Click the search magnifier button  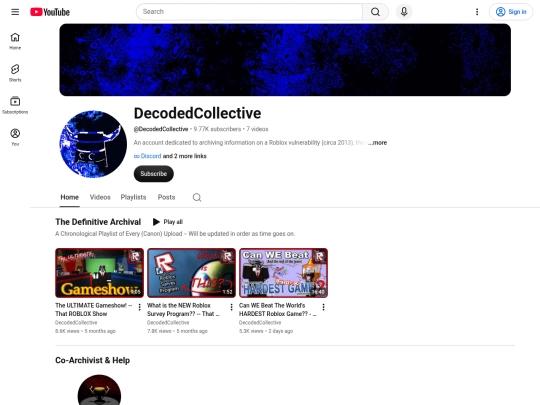click(375, 12)
